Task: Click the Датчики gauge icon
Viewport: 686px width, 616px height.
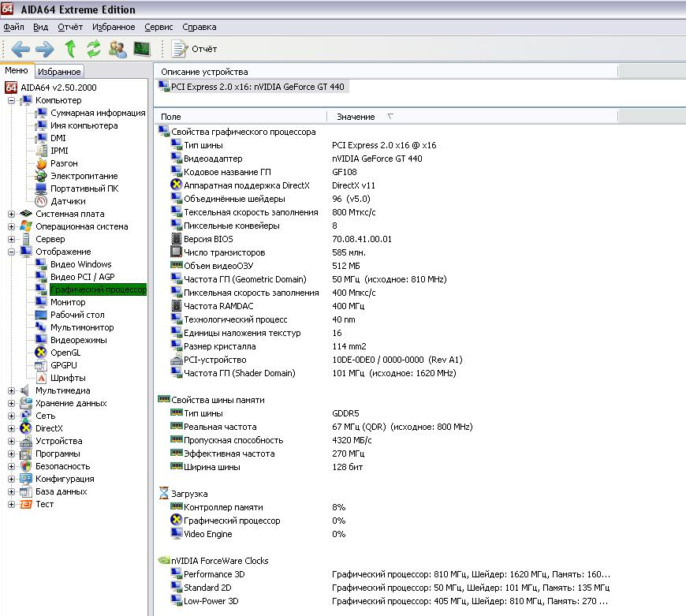Action: 41,201
